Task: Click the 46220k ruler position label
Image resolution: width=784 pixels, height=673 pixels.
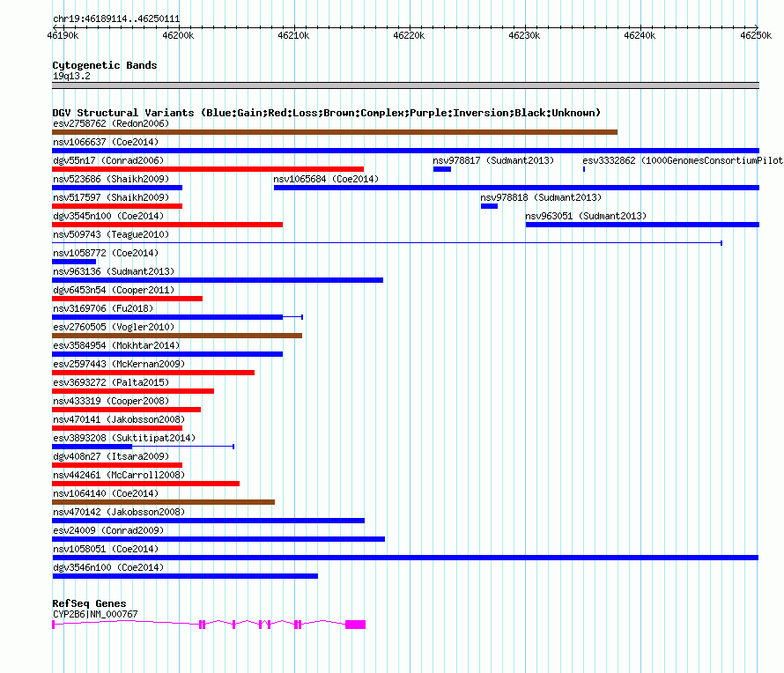Action: click(409, 35)
